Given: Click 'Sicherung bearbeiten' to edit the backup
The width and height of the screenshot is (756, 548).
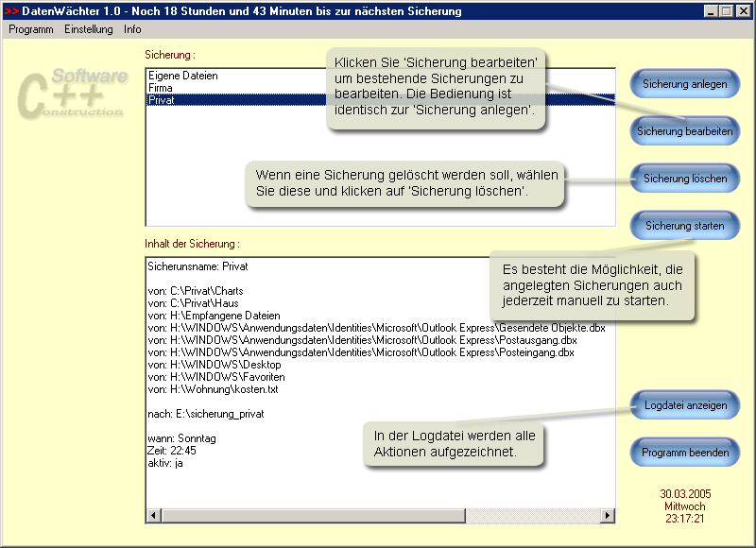Looking at the screenshot, I should click(x=684, y=130).
